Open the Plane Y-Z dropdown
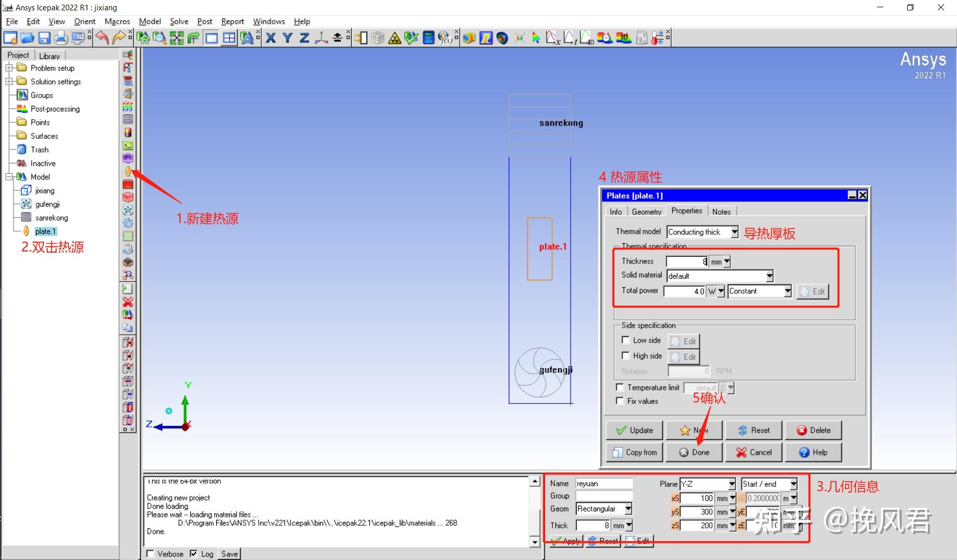 tap(732, 484)
